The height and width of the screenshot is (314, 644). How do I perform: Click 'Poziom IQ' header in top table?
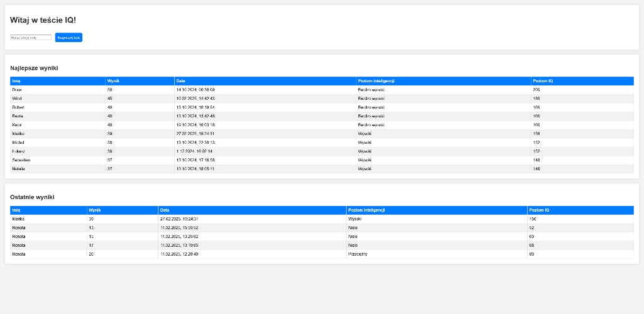pos(543,81)
